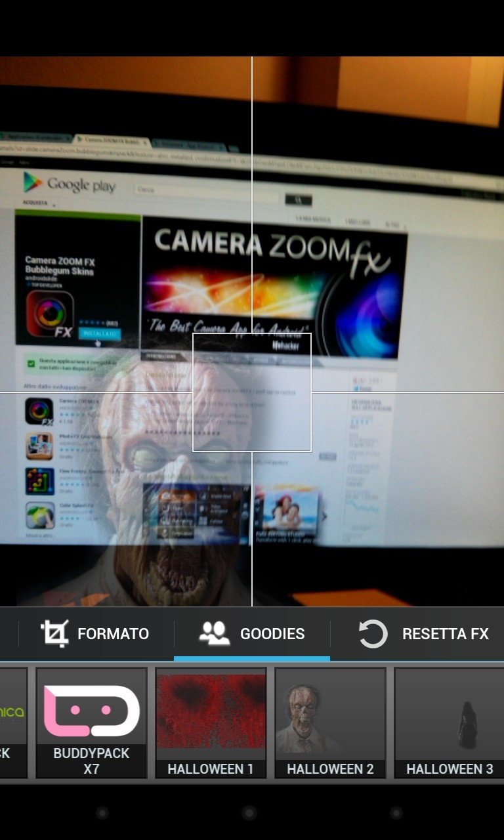504x840 pixels.
Task: Select the partially visible pack on the left edge
Action: (x=13, y=723)
